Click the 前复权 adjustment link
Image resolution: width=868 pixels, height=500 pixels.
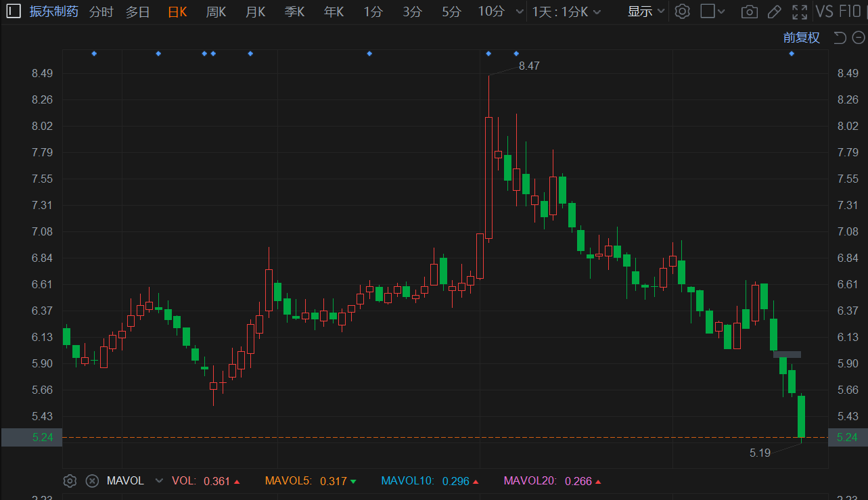(801, 38)
